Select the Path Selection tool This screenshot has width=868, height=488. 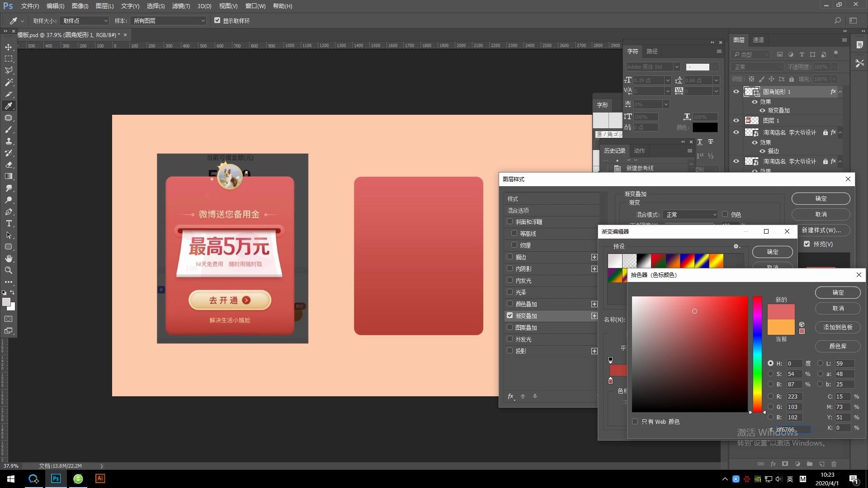pos(9,235)
